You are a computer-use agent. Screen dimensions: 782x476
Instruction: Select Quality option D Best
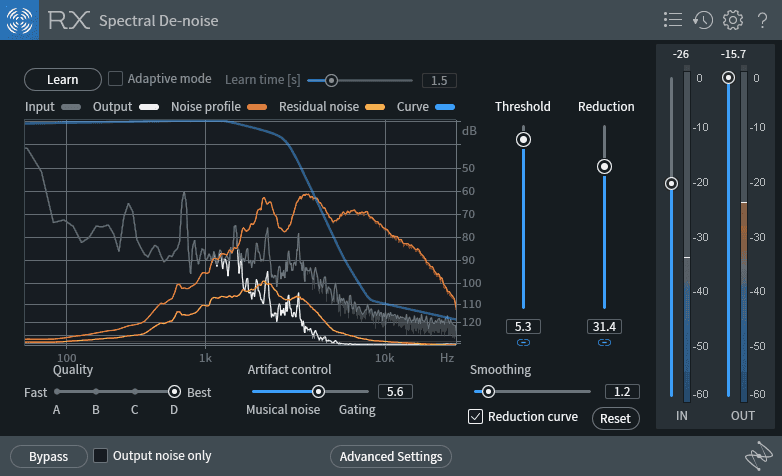(174, 392)
